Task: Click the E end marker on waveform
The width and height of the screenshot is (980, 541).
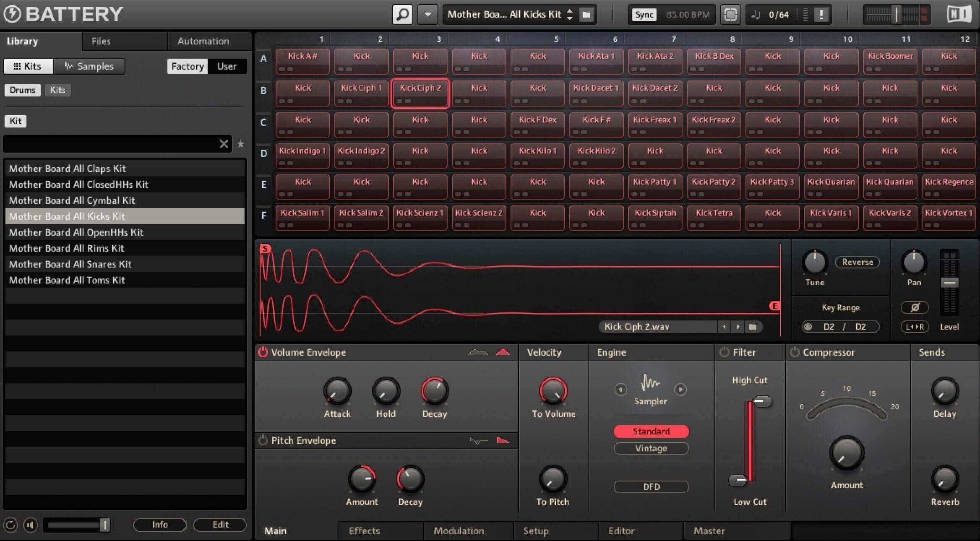Action: [774, 306]
